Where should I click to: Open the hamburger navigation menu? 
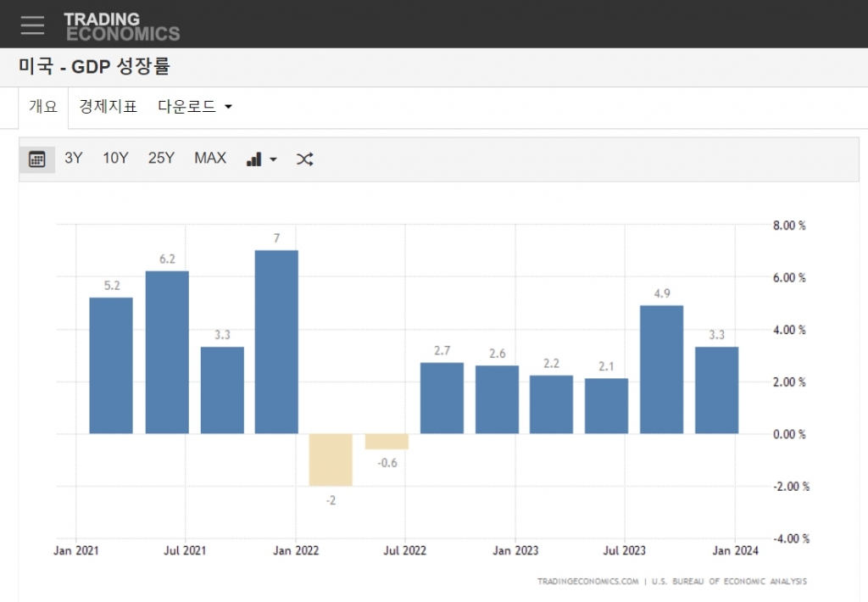pyautogui.click(x=32, y=25)
